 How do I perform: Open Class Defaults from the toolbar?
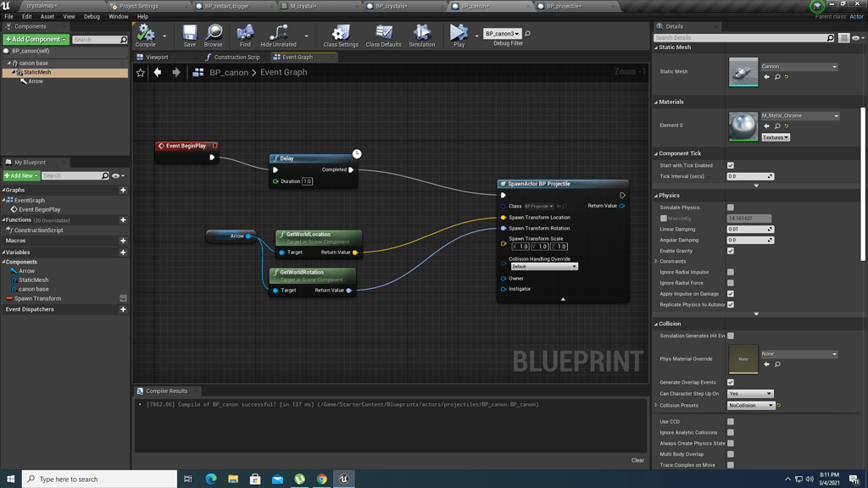point(383,35)
